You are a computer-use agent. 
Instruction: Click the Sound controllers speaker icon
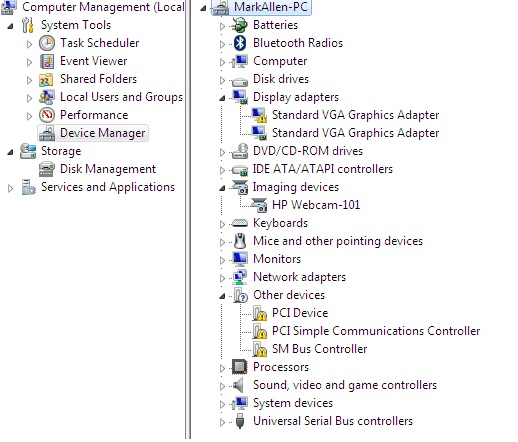coord(238,385)
